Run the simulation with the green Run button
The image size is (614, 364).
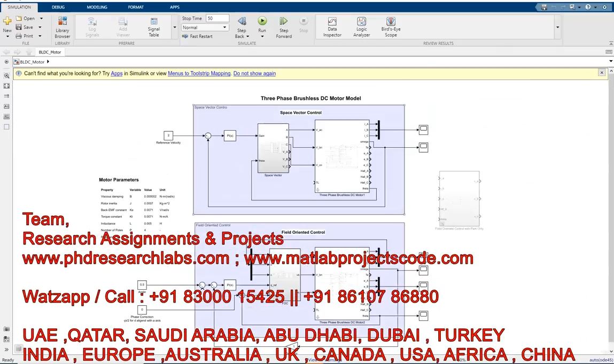[x=262, y=21]
